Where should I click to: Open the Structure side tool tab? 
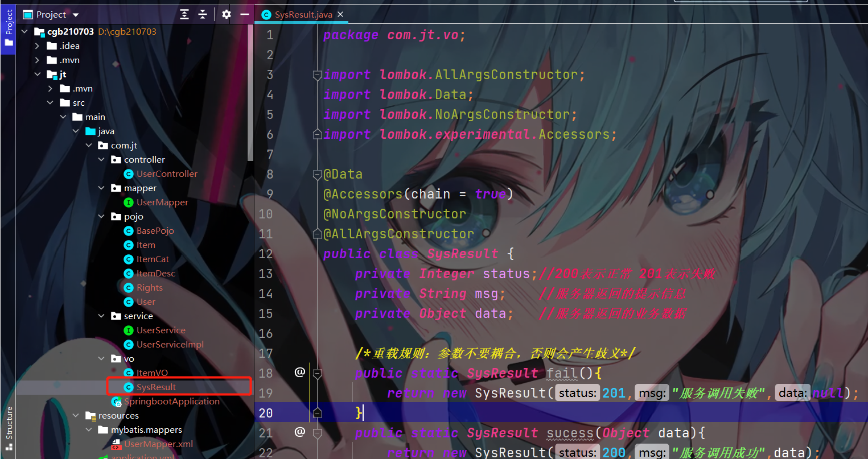pos(9,428)
